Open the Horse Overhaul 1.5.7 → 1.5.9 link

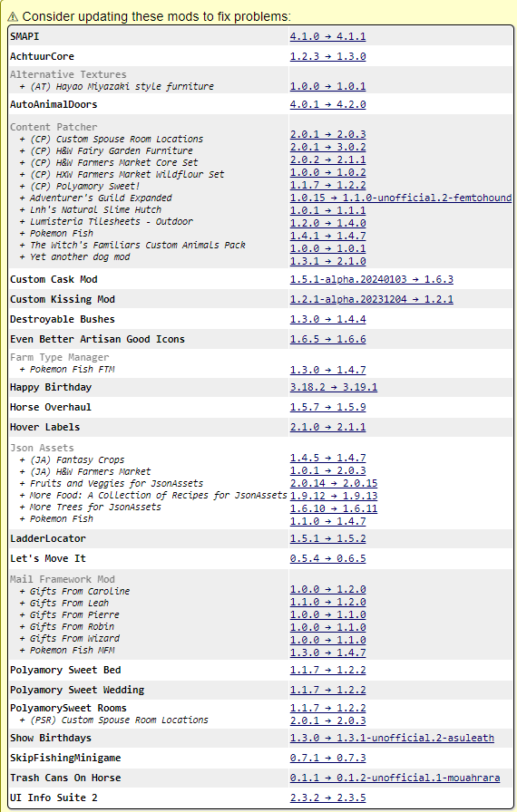point(327,408)
